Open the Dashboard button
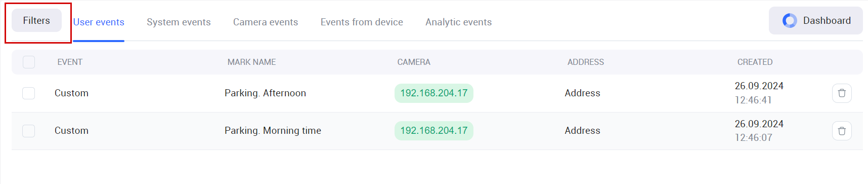Screen dimensions: 868x184 [x=815, y=21]
